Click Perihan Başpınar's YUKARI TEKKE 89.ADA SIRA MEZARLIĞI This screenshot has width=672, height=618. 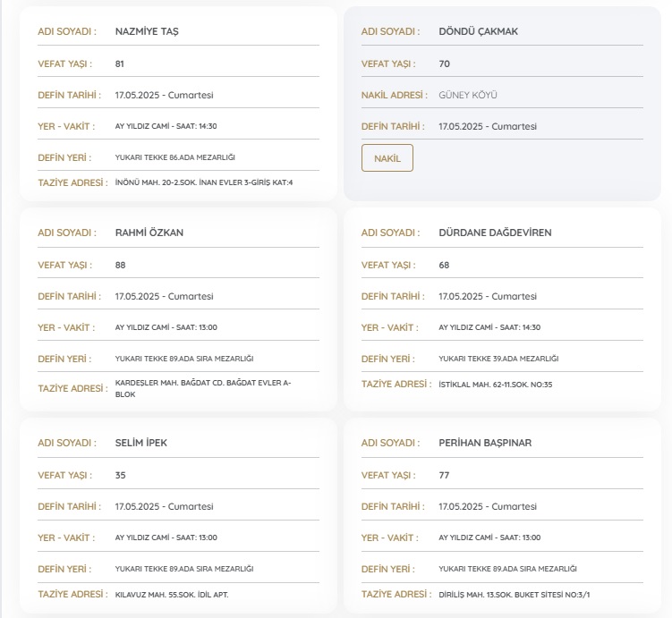point(508,569)
